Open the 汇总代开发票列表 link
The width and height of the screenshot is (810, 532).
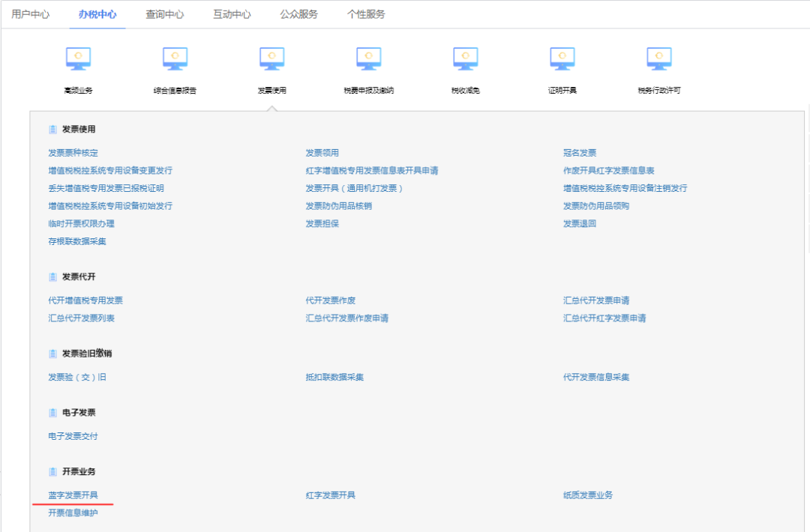pyautogui.click(x=81, y=318)
